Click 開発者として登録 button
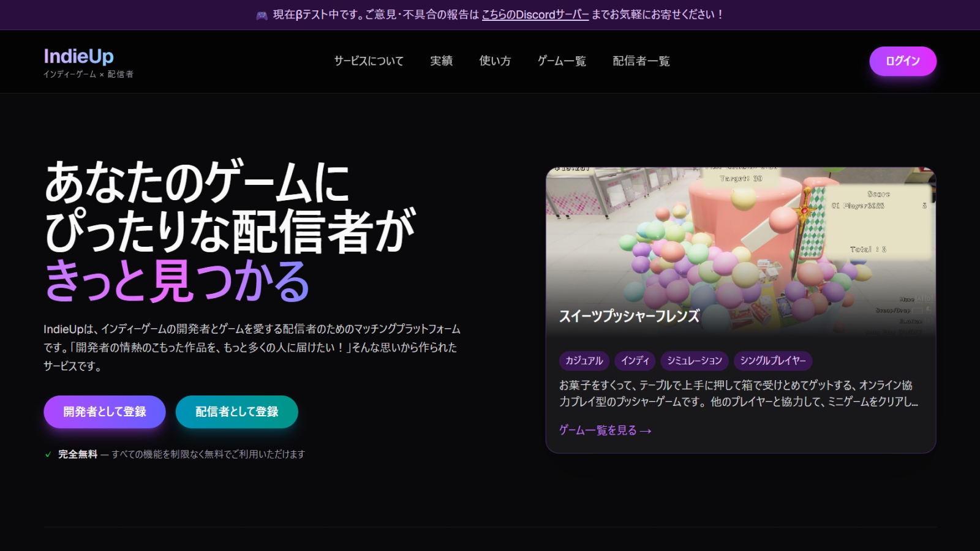This screenshot has height=551, width=980. point(104,411)
